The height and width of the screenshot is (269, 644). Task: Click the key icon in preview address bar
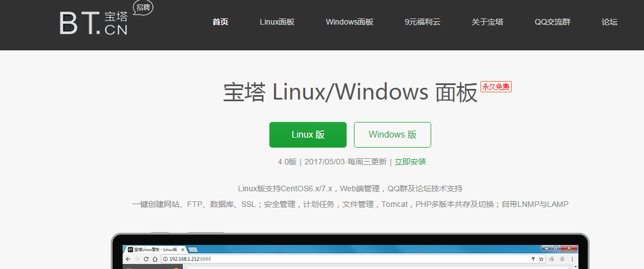(x=534, y=259)
